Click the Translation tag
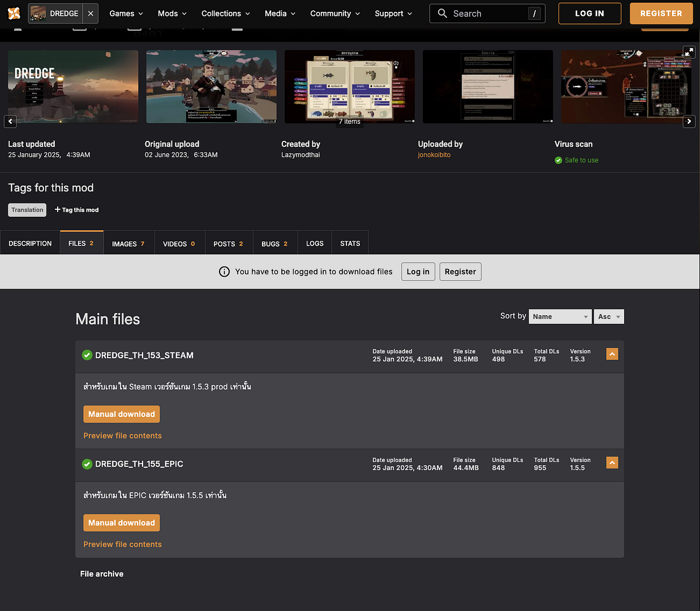700x611 pixels. tap(27, 210)
